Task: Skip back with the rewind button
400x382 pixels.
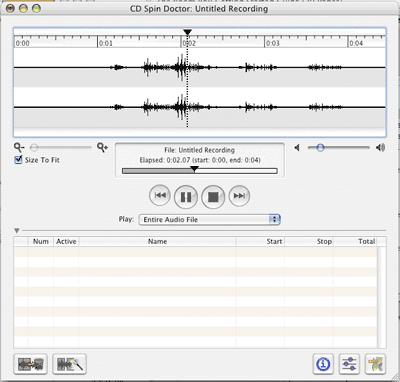Action: [x=160, y=196]
